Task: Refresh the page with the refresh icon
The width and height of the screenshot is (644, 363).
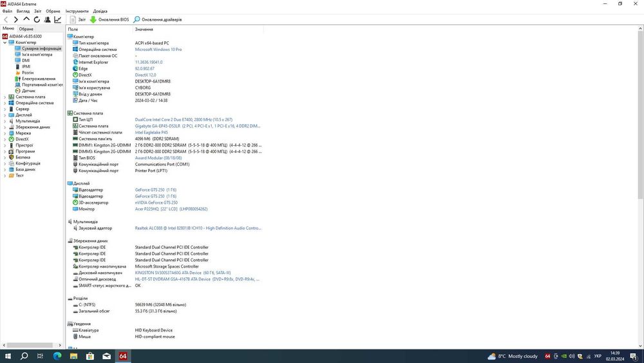Action: [x=37, y=19]
